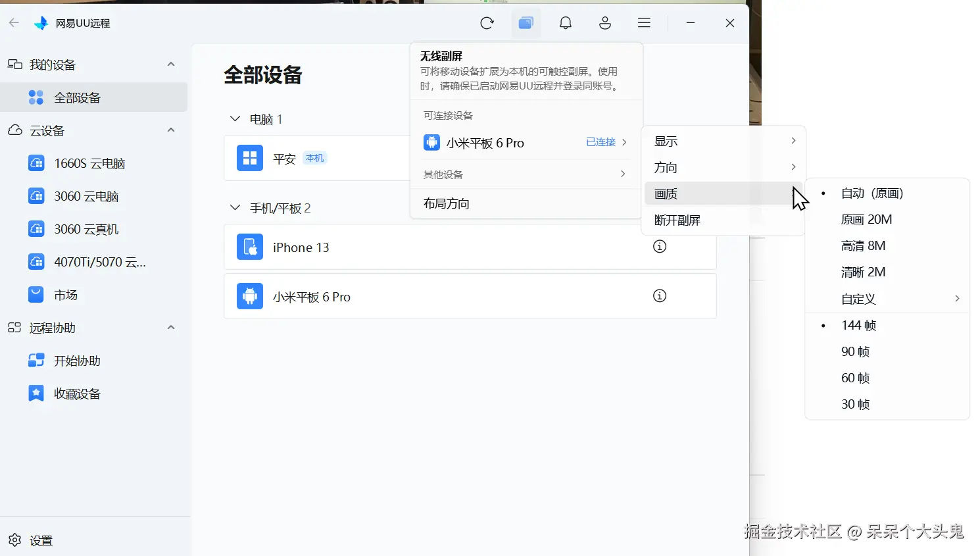Image resolution: width=980 pixels, height=556 pixels.
Task: Open notifications bell
Action: click(x=566, y=23)
